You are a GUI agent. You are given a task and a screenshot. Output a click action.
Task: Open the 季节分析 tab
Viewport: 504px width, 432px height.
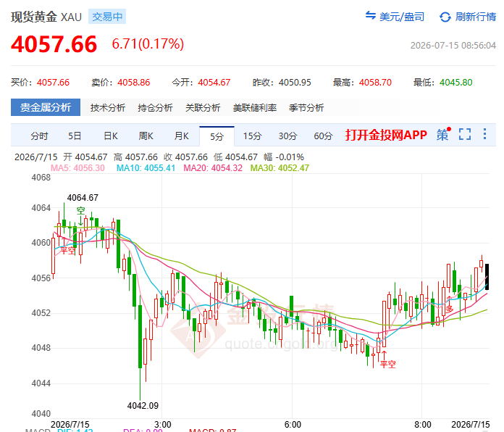point(306,108)
